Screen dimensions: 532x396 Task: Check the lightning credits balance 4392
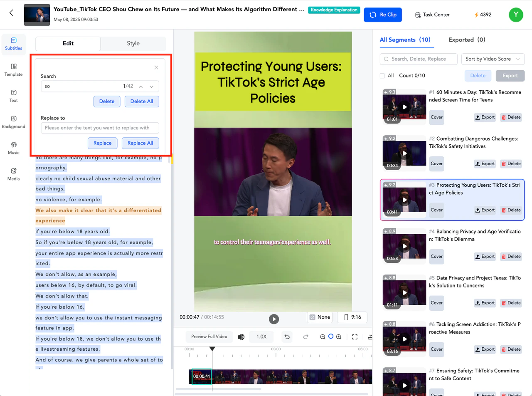483,15
